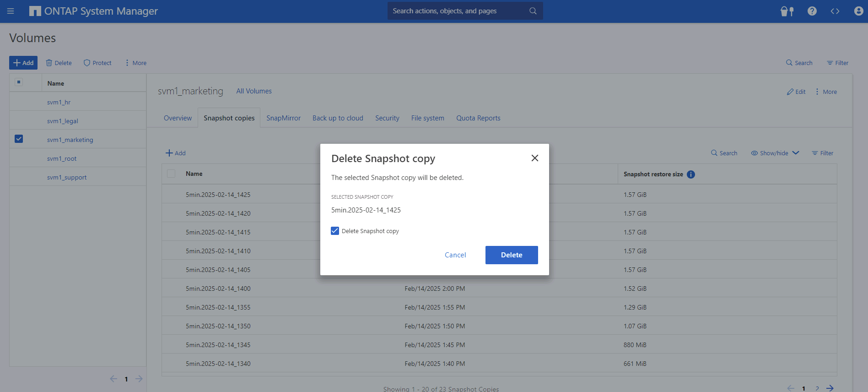The height and width of the screenshot is (392, 868).
Task: Go to next snapshot page arrow
Action: point(830,388)
